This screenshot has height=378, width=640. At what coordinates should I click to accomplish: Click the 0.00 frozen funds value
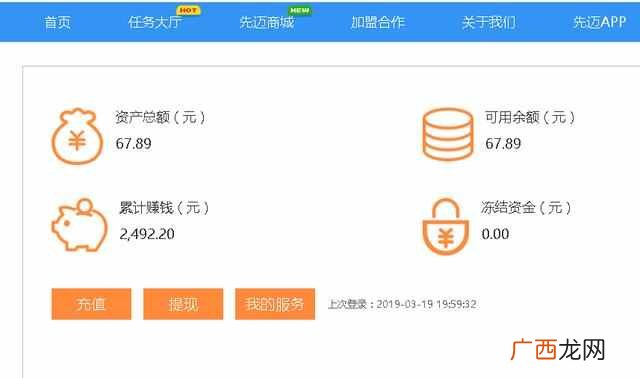point(495,234)
